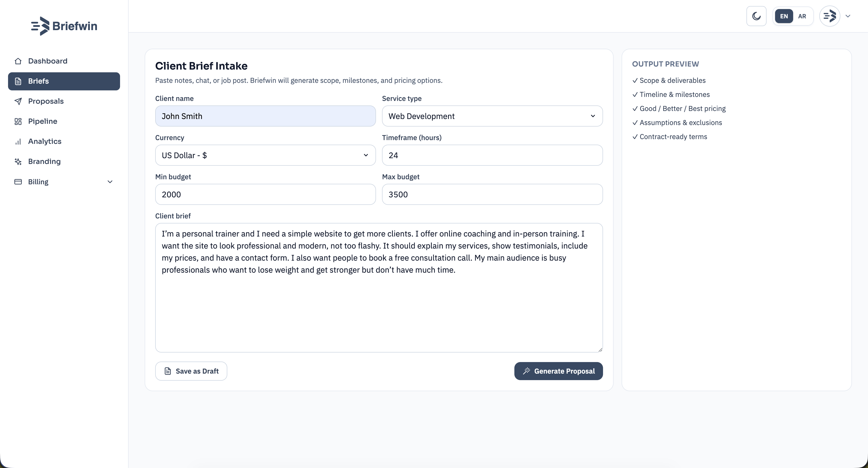868x468 pixels.
Task: Click the 'Scope & deliverables' preview item
Action: point(669,81)
